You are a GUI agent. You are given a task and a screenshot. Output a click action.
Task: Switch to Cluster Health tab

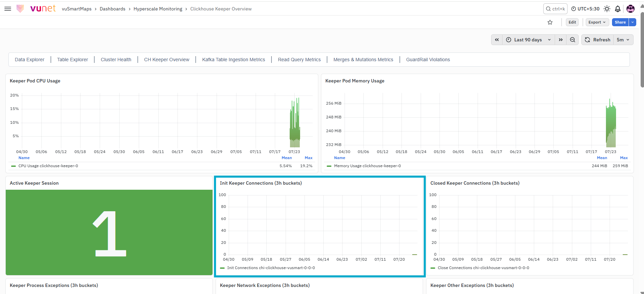pos(116,60)
